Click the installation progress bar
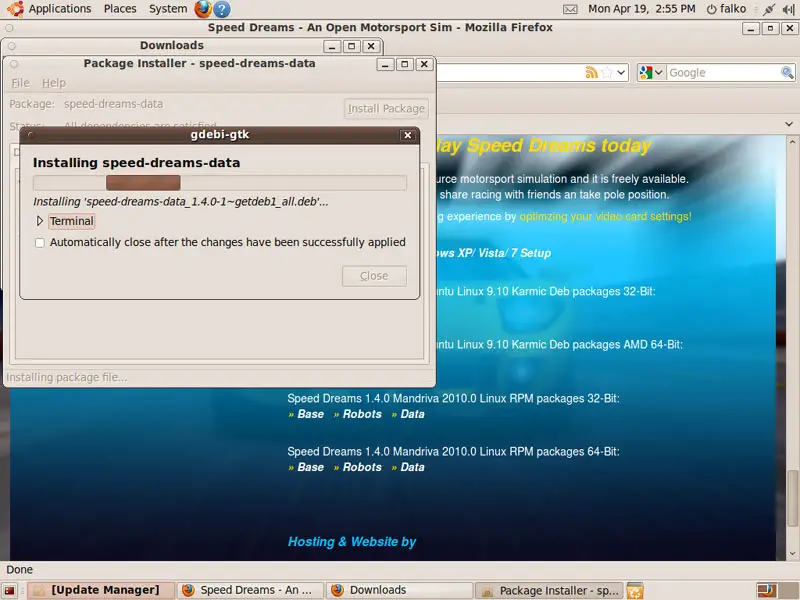800x600 pixels. coord(220,183)
